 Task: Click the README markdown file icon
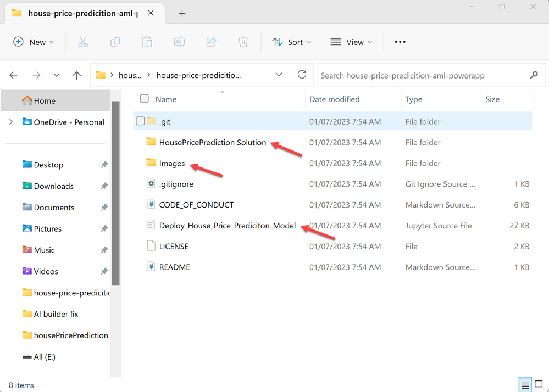click(x=151, y=267)
